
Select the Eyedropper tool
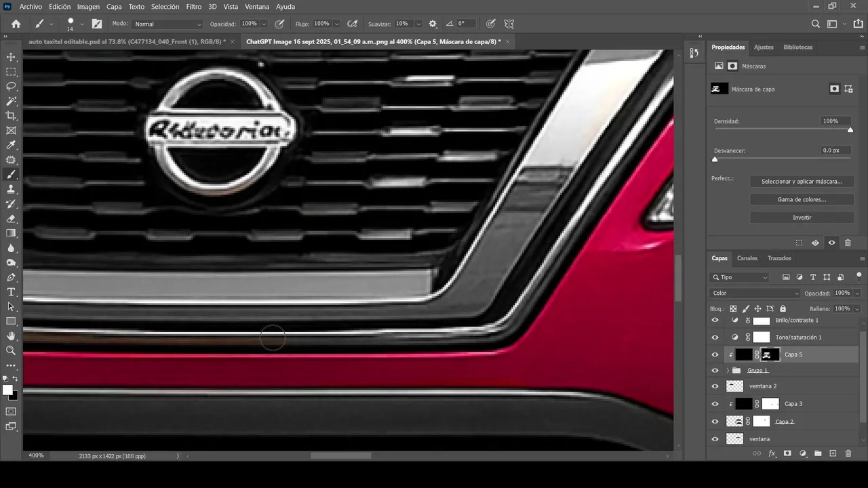pos(11,145)
